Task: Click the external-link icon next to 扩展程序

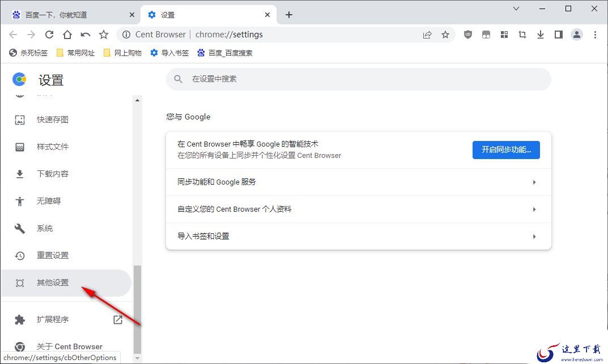Action: click(x=118, y=319)
